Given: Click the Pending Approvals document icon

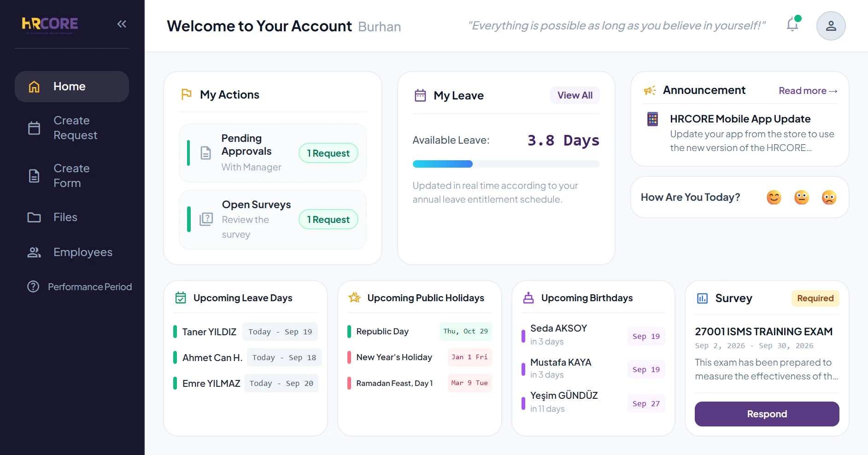Looking at the screenshot, I should 206,153.
